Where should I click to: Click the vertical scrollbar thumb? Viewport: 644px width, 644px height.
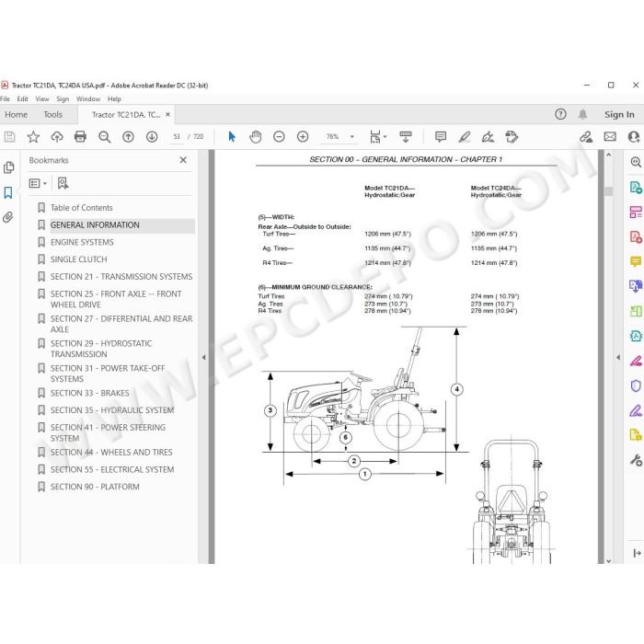point(609,191)
